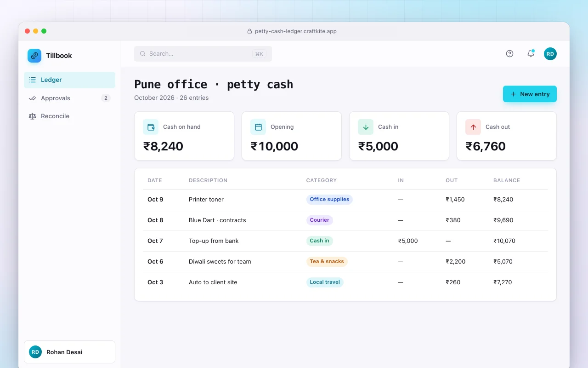The height and width of the screenshot is (368, 588).
Task: Click the OUT column header
Action: [452, 180]
